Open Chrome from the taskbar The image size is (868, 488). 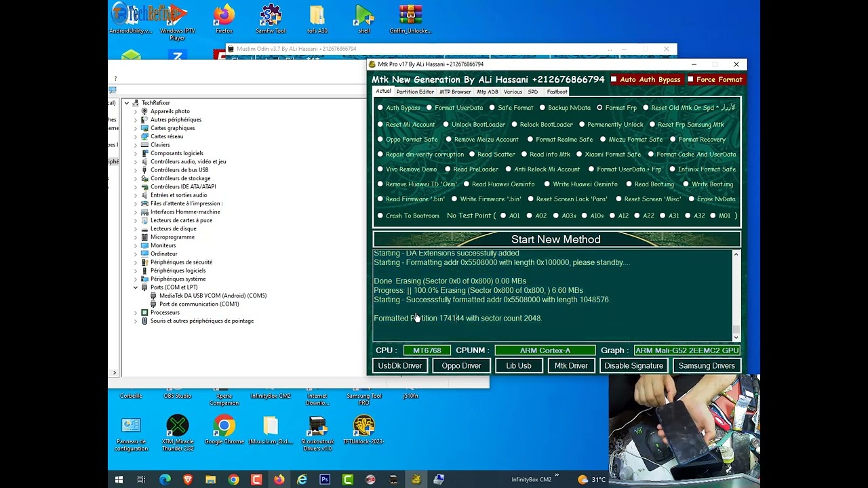pos(233,480)
